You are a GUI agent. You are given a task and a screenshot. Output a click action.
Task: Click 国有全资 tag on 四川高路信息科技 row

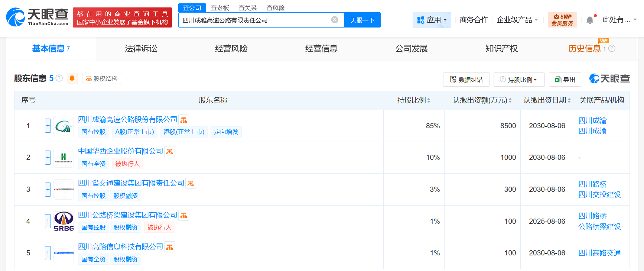[94, 259]
